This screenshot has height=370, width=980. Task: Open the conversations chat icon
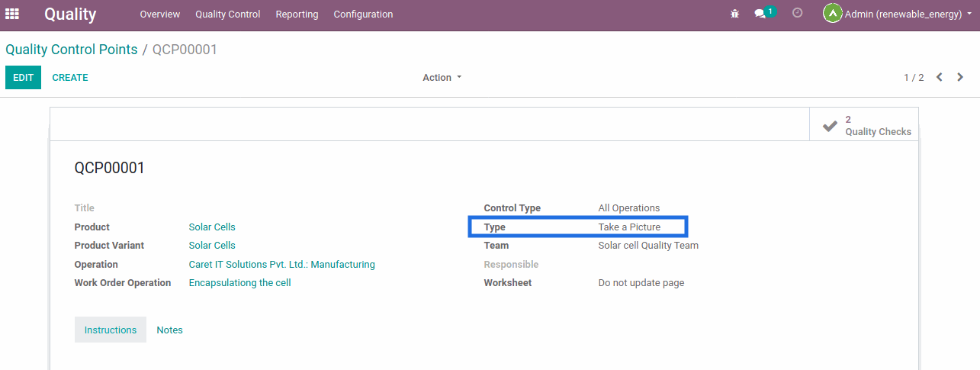760,14
